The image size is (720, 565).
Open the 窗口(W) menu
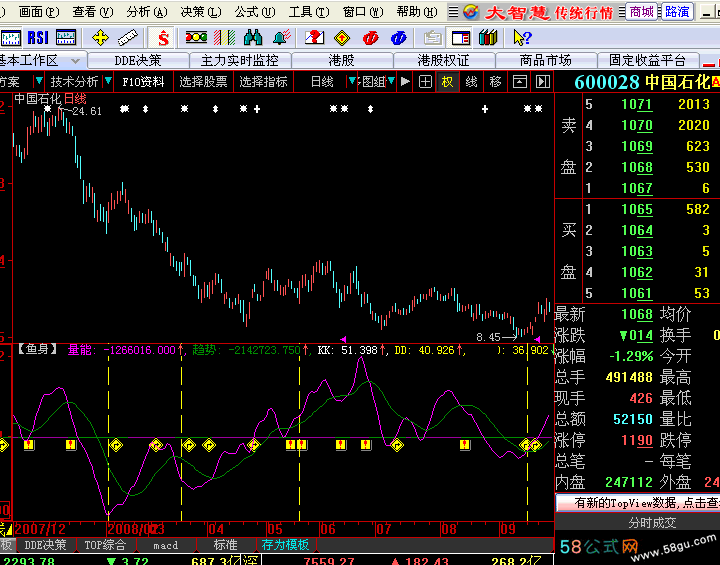click(x=363, y=11)
